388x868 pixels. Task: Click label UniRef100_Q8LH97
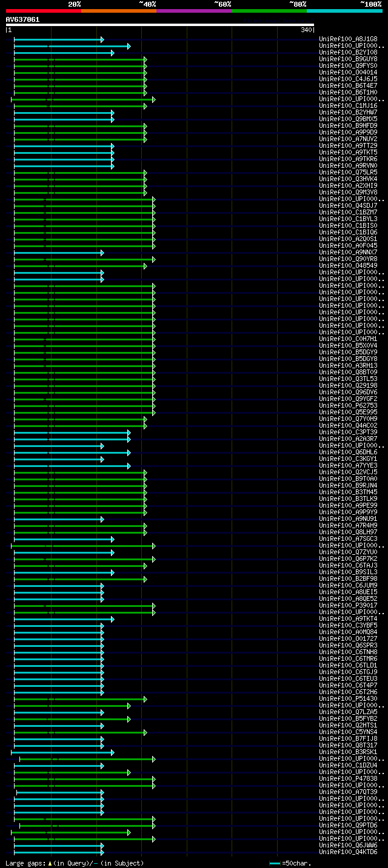[x=348, y=532]
